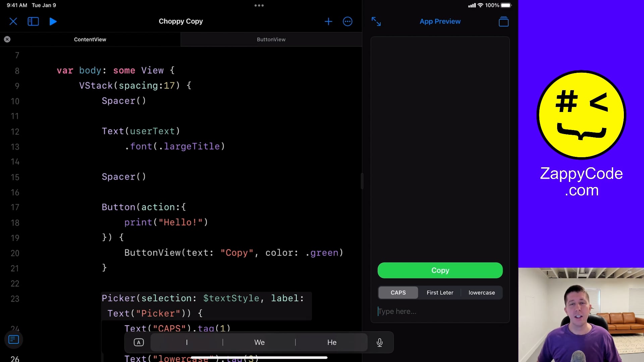
Task: Open the preview windows stack icon
Action: 503,21
